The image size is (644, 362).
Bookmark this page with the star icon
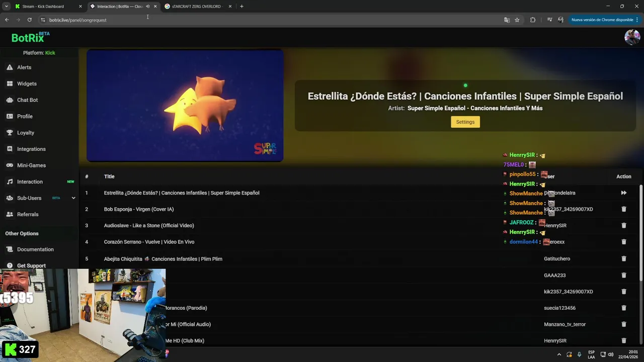517,20
